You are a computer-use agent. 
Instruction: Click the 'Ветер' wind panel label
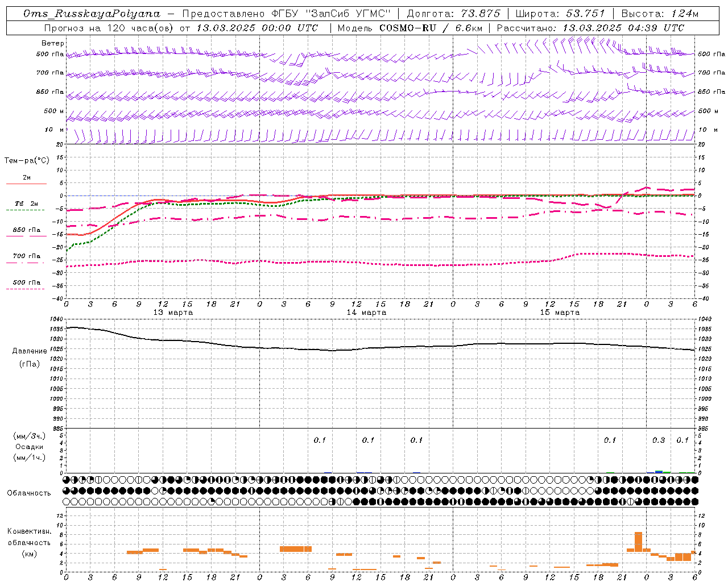pyautogui.click(x=53, y=43)
